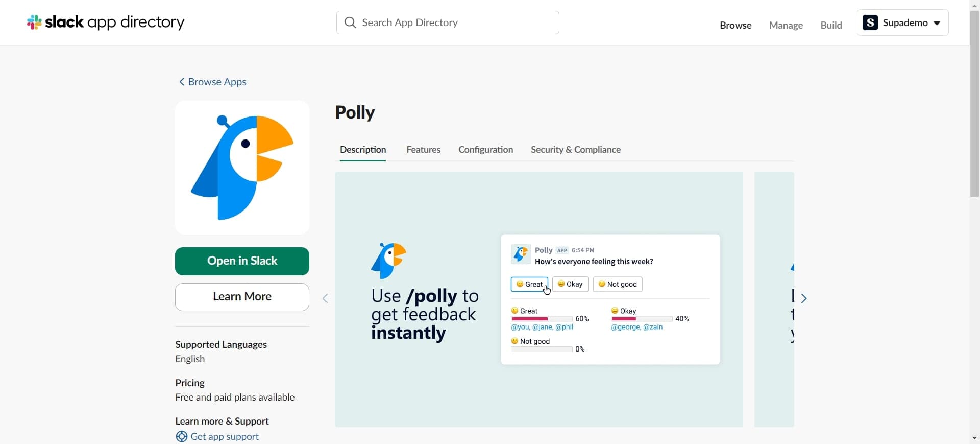Go to next carousel slide arrow
980x444 pixels.
(804, 298)
